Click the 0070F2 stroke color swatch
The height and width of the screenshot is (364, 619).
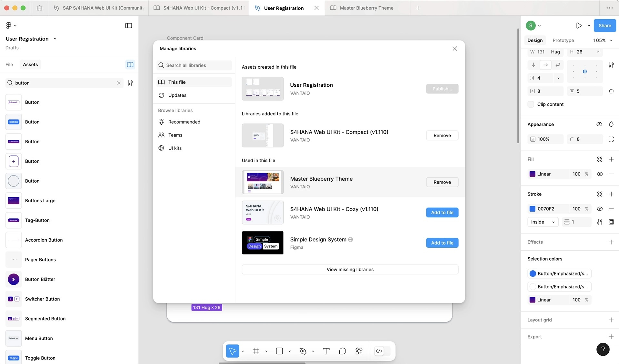[x=532, y=209]
